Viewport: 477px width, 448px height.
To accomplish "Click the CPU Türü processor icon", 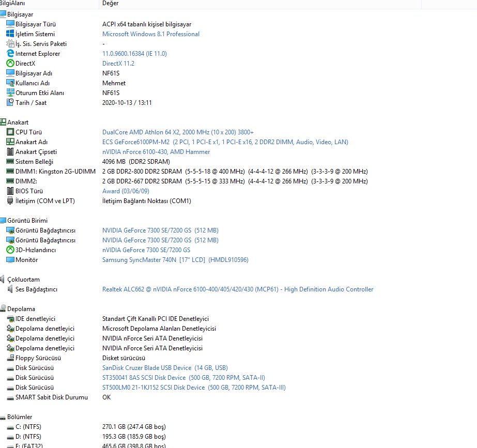I will tap(10, 132).
